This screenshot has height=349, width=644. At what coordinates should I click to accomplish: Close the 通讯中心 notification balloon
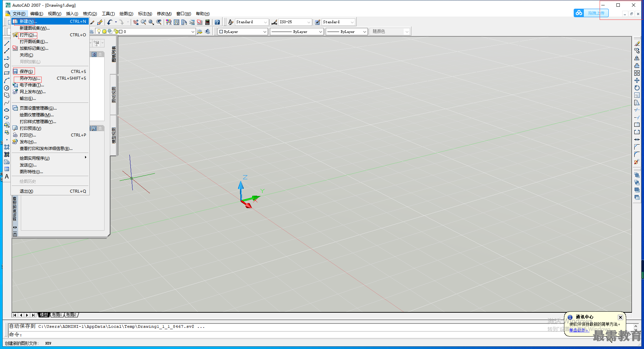click(x=620, y=317)
